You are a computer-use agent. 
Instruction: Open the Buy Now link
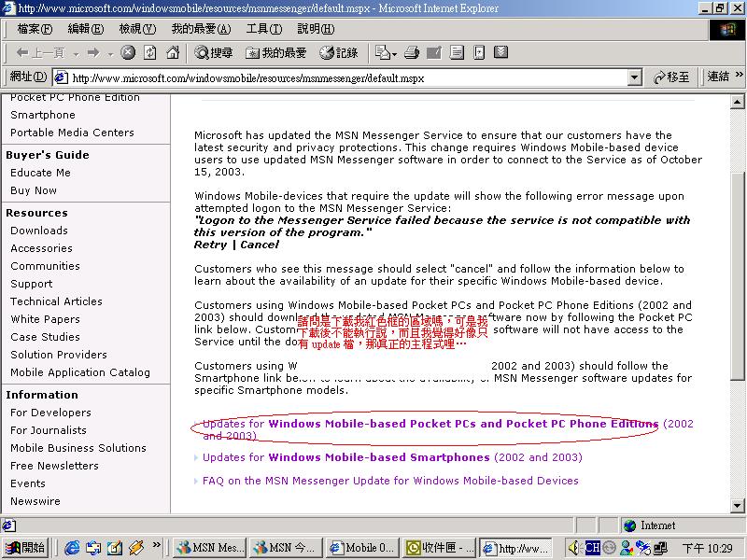click(34, 190)
